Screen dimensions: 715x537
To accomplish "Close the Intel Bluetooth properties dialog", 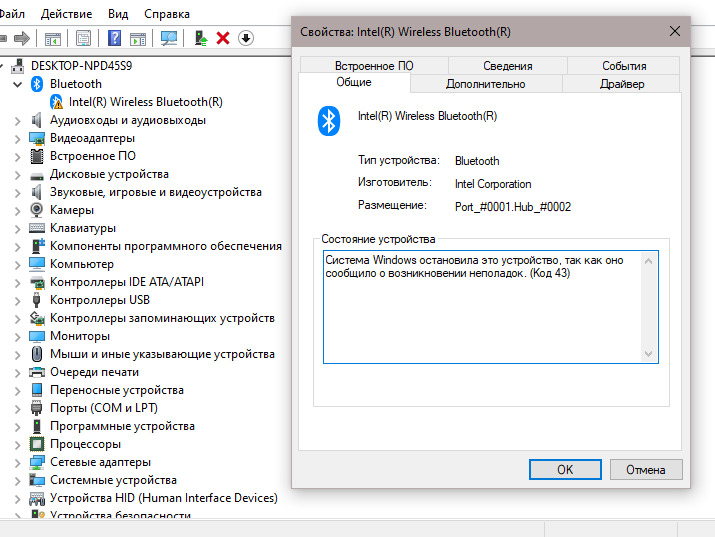I will pos(675,31).
